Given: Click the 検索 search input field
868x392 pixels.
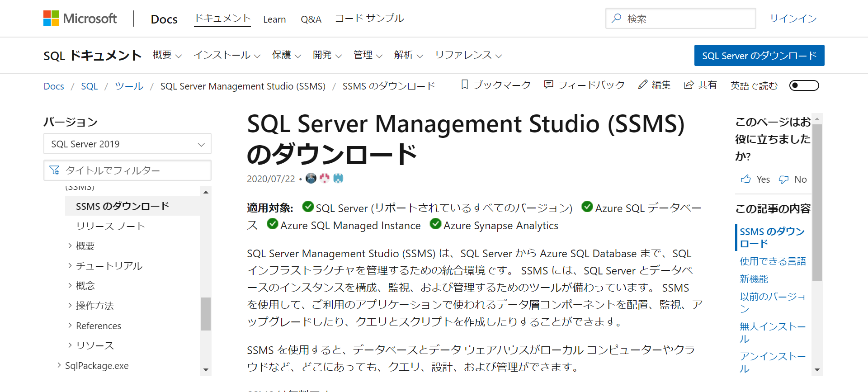Looking at the screenshot, I should [681, 19].
